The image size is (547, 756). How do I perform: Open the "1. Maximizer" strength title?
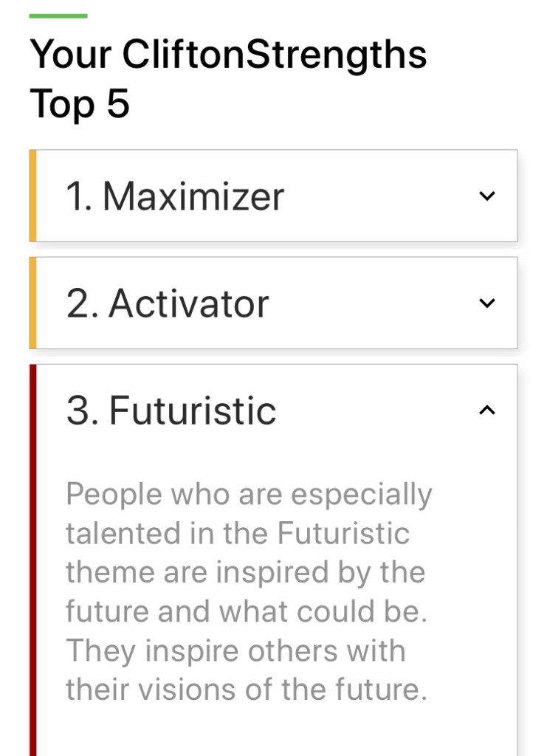pyautogui.click(x=175, y=196)
